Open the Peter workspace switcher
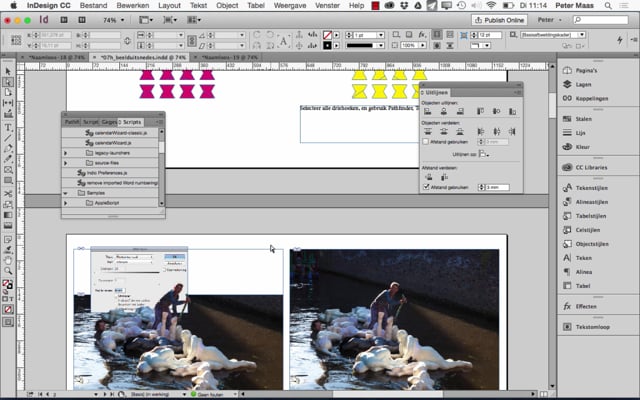 click(549, 20)
